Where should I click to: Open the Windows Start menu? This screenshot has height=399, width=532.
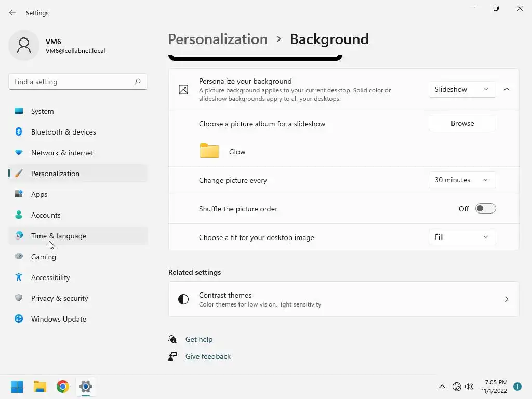(x=17, y=387)
